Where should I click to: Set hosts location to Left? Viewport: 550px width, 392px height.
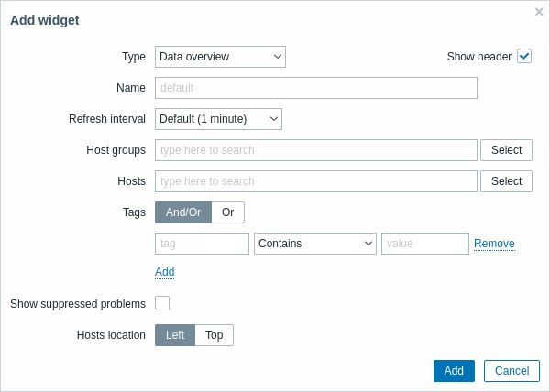175,335
